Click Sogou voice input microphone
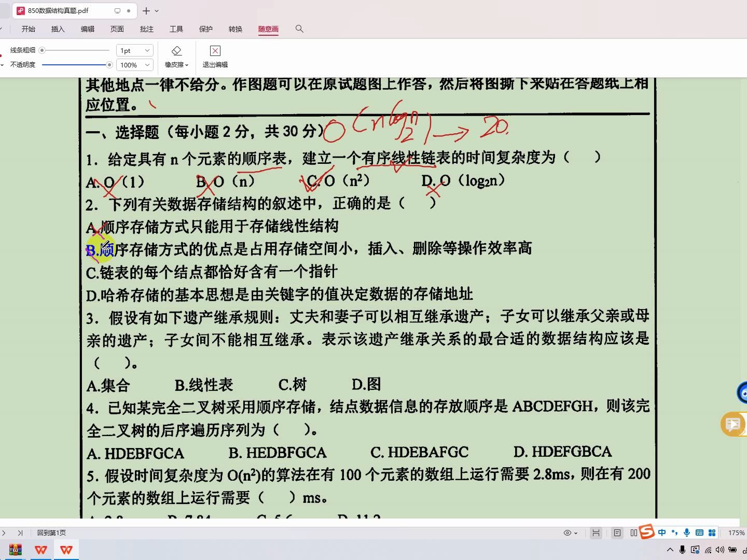This screenshot has width=747, height=560. (x=687, y=533)
